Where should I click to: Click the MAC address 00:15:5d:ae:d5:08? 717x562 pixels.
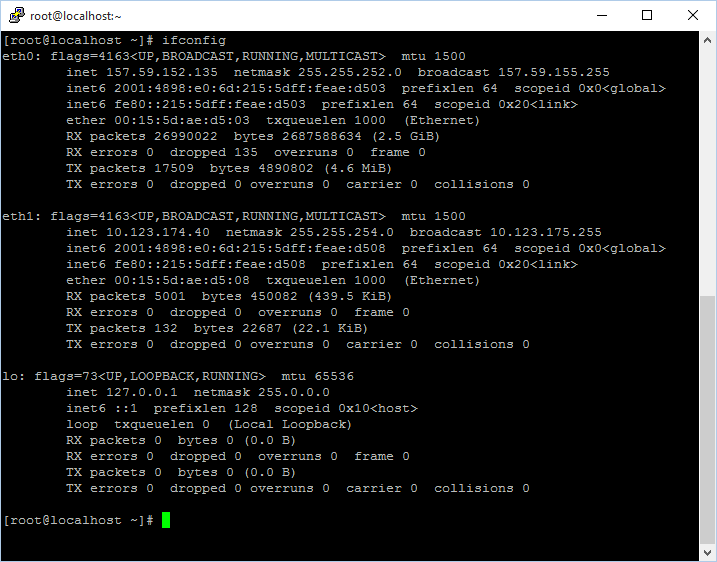182,280
